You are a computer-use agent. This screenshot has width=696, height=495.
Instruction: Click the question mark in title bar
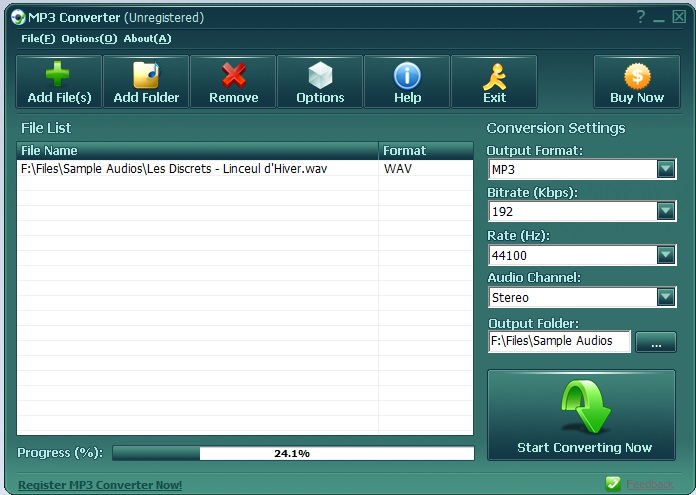641,17
